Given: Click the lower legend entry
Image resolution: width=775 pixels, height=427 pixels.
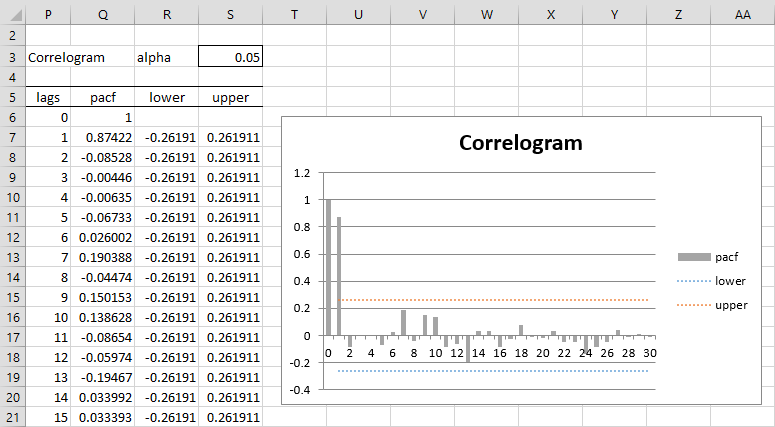Looking at the screenshot, I should pyautogui.click(x=711, y=281).
